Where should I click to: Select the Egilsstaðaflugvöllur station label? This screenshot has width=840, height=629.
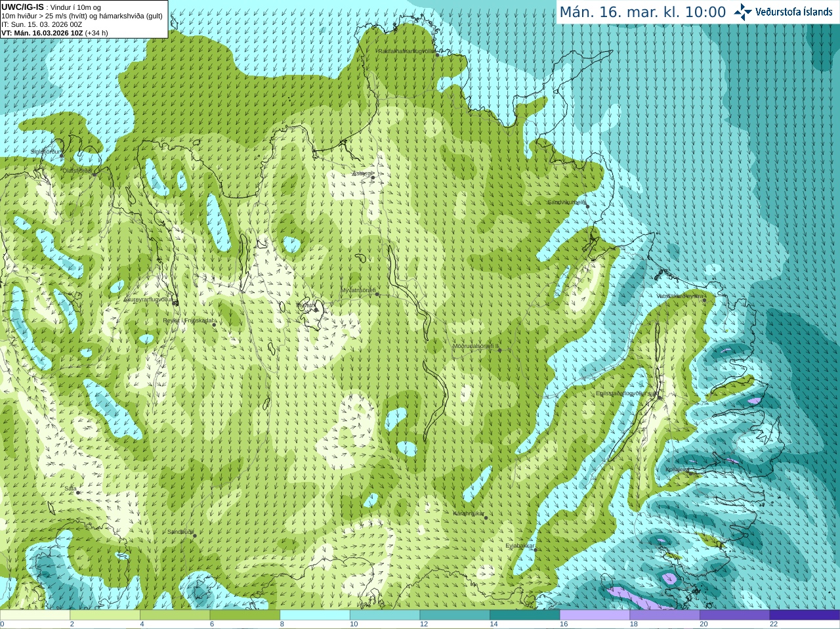coord(627,393)
